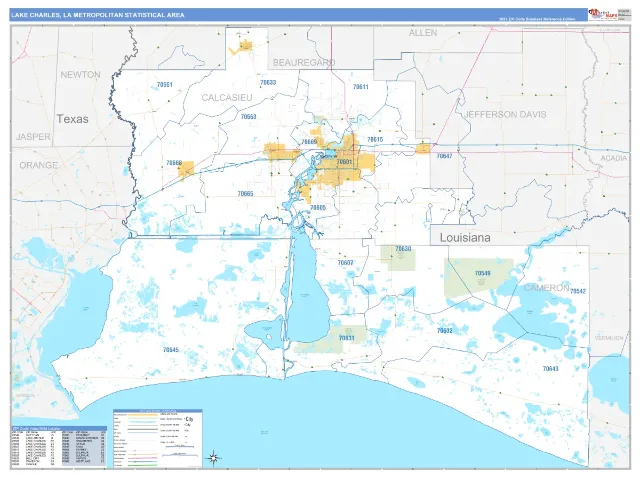Click the ACADIA parish label

click(614, 158)
